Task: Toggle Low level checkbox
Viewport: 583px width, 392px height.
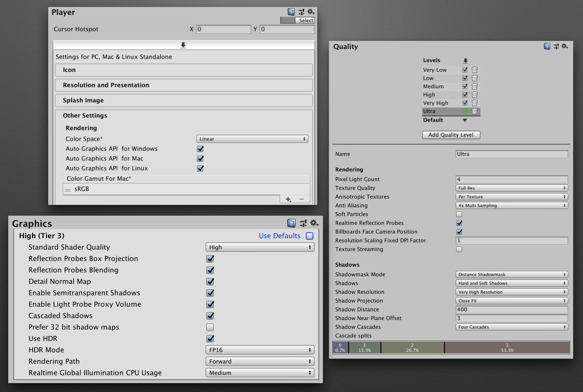Action: click(x=465, y=78)
